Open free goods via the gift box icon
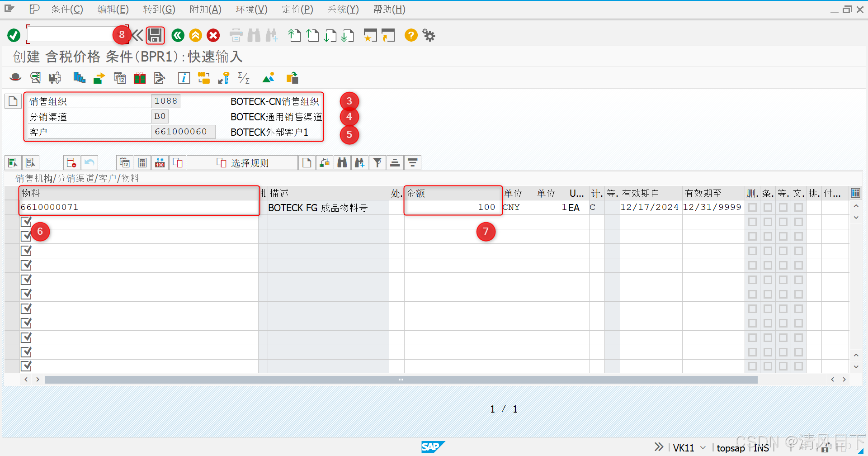Screen dimensions: 868x456 tap(140, 78)
